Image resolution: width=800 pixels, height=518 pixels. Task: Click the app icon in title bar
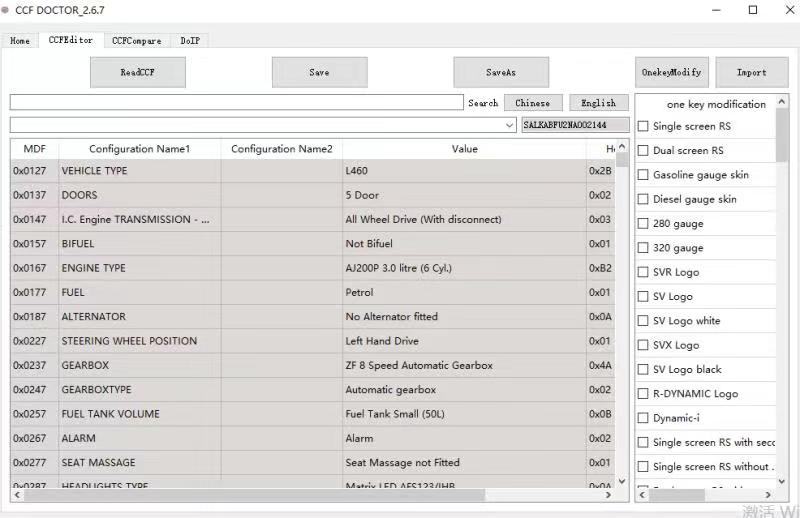pos(7,10)
